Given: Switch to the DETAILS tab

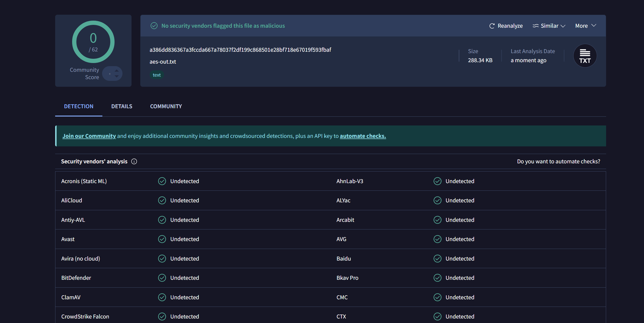Looking at the screenshot, I should pyautogui.click(x=122, y=106).
